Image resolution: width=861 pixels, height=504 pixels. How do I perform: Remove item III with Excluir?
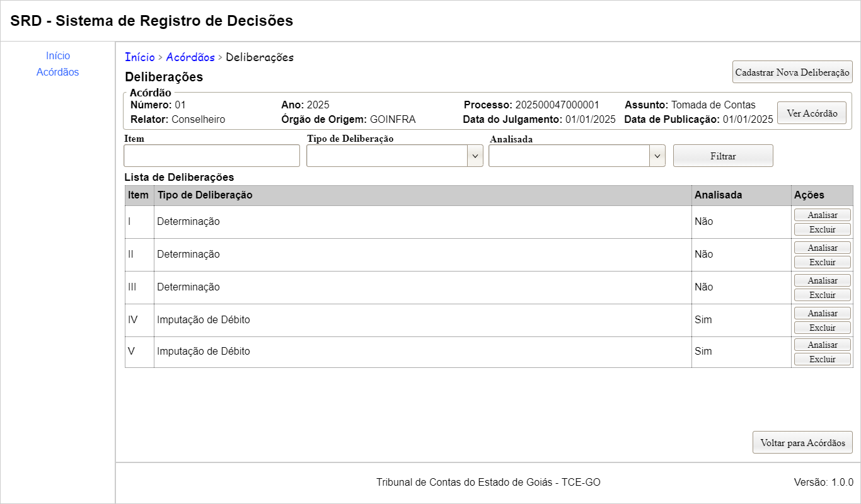point(823,295)
